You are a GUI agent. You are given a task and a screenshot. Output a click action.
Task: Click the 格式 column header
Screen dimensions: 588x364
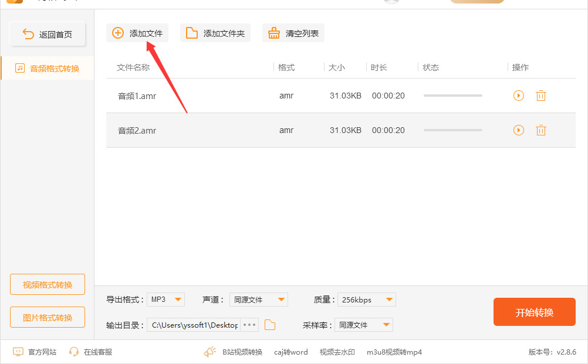(286, 67)
